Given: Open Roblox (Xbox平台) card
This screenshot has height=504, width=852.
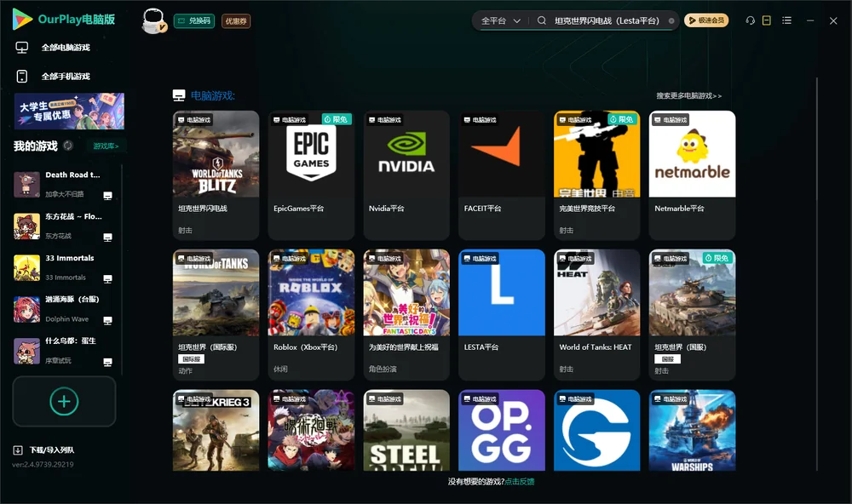Looking at the screenshot, I should pos(311,314).
